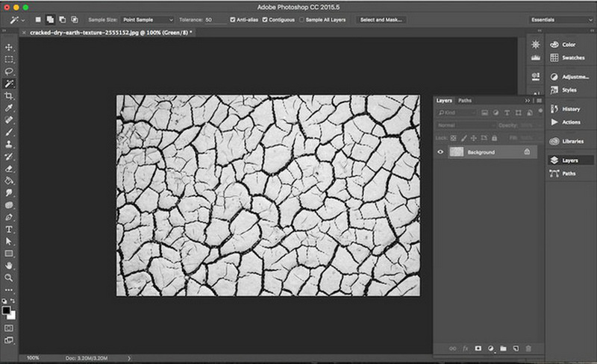This screenshot has width=597, height=364.
Task: Switch to the Paths tab
Action: coord(465,100)
